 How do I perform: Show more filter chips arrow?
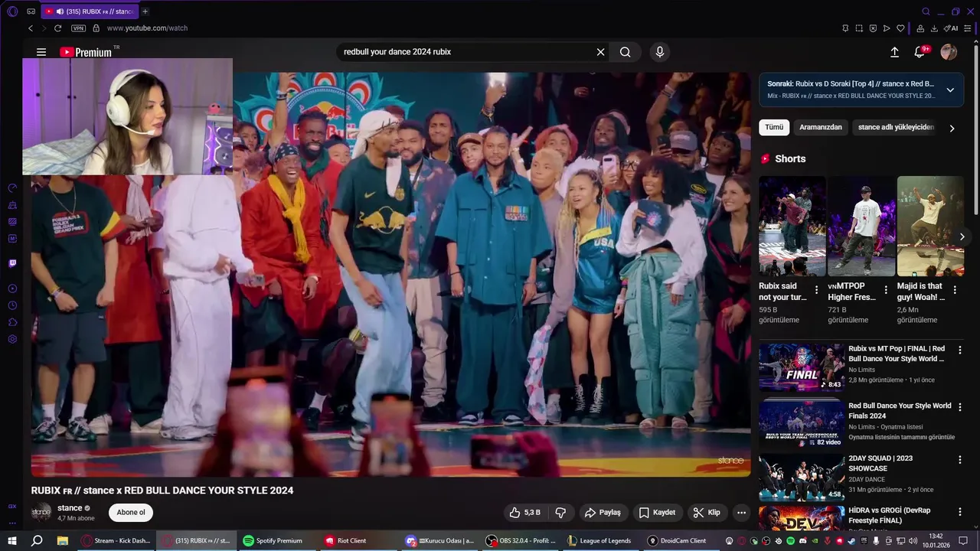coord(952,129)
